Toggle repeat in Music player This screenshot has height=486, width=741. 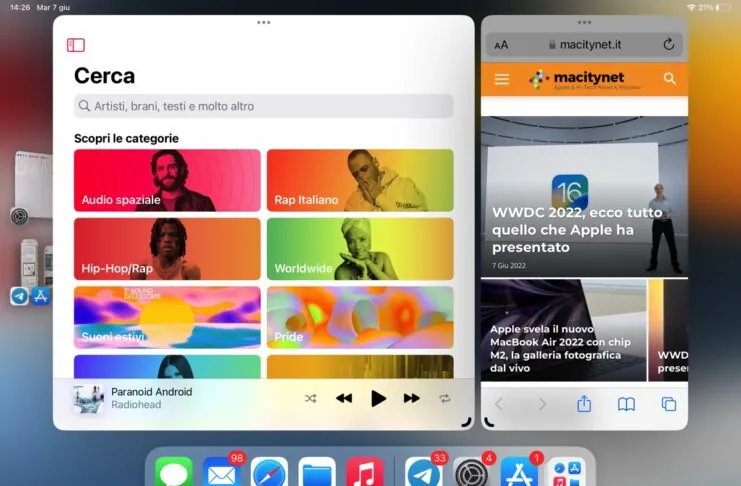point(445,399)
